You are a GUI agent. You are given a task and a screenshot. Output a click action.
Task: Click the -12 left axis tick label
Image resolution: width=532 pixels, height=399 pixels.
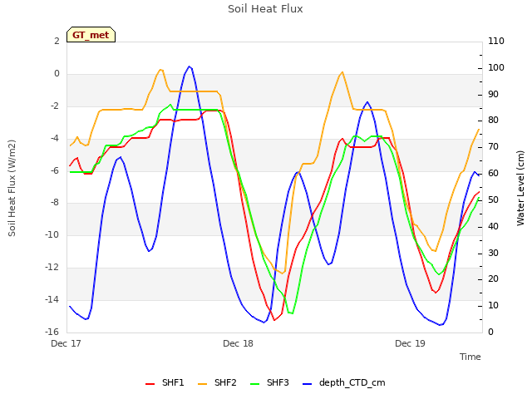pos(52,268)
